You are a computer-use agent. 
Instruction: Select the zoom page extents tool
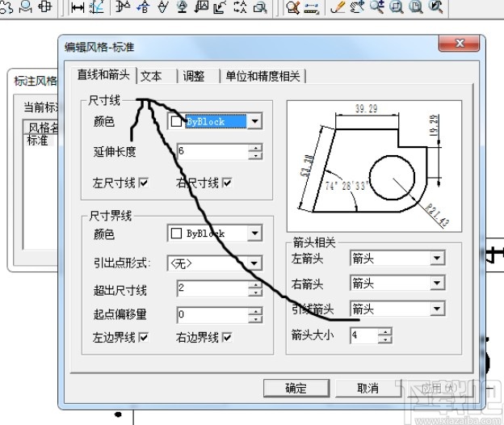(x=416, y=7)
